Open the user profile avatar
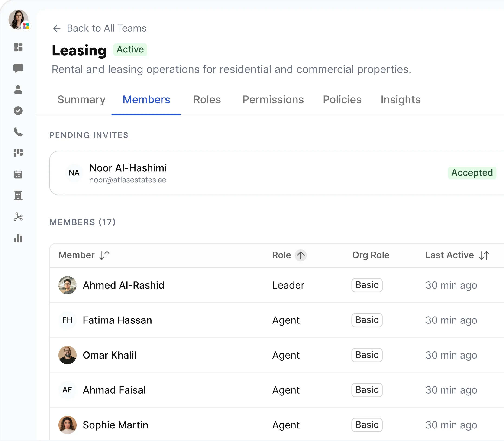Viewport: 504px width, 441px height. coord(18,20)
